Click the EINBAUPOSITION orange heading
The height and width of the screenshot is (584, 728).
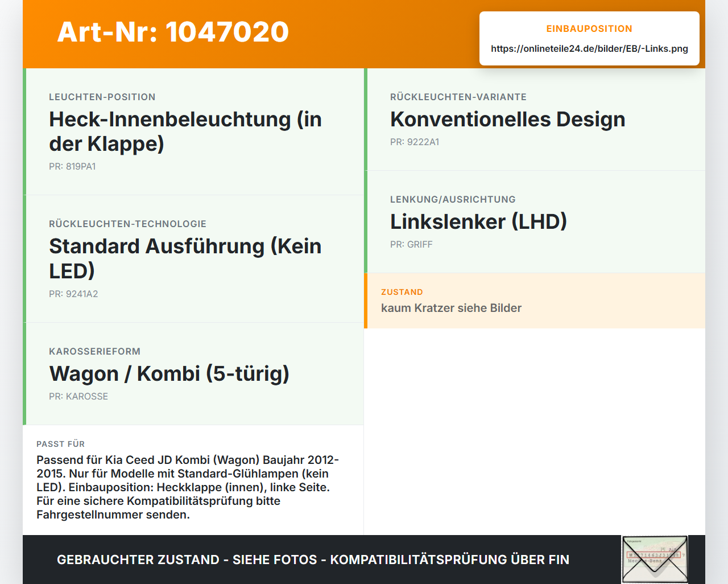pyautogui.click(x=589, y=28)
